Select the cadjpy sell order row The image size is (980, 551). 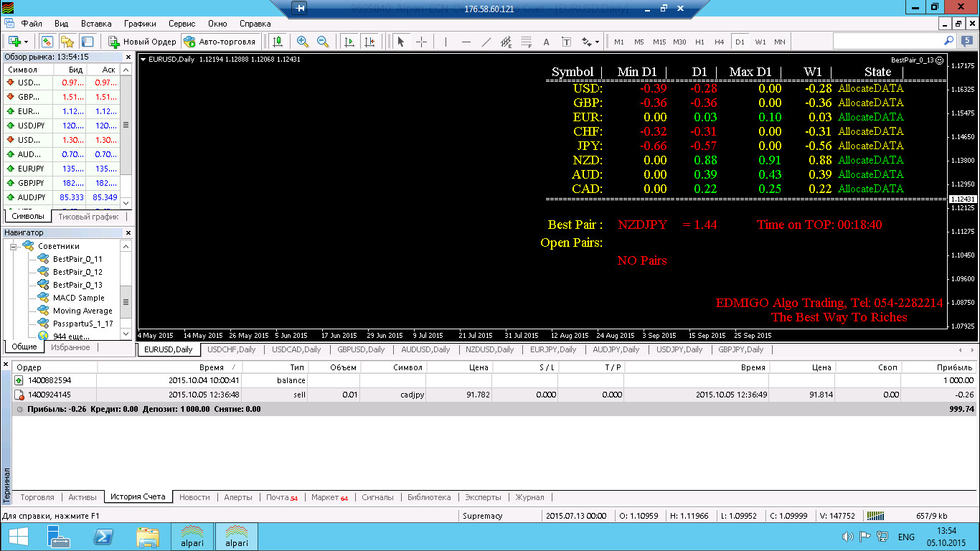click(495, 395)
